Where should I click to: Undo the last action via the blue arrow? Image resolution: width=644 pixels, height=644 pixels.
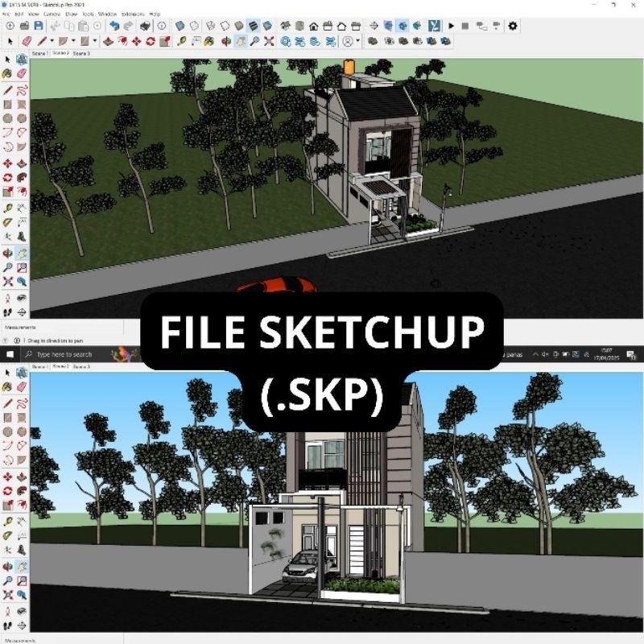coord(114,26)
